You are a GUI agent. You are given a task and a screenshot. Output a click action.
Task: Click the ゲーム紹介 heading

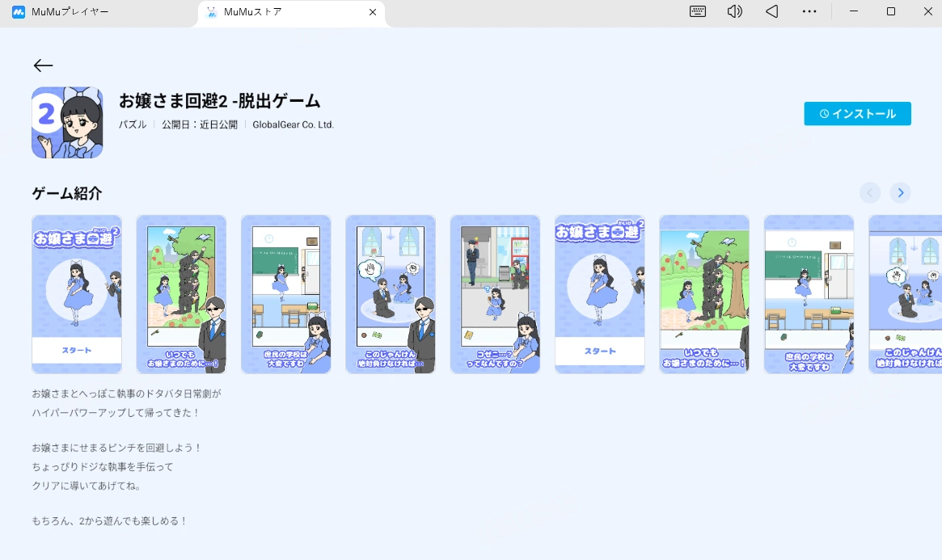point(67,193)
